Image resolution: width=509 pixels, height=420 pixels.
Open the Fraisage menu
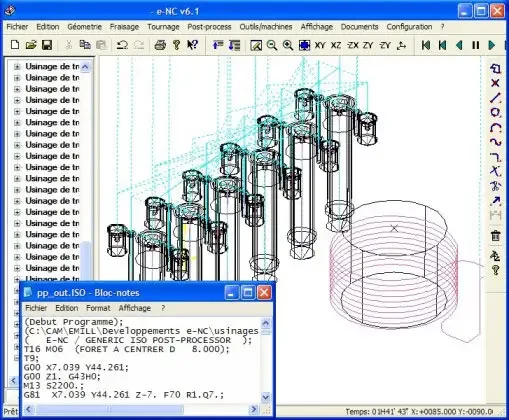point(124,27)
